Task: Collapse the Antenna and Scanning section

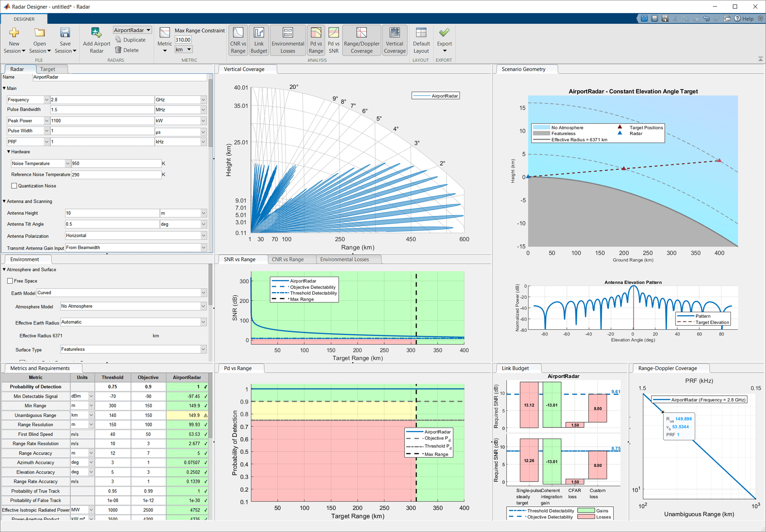Action: [4, 201]
